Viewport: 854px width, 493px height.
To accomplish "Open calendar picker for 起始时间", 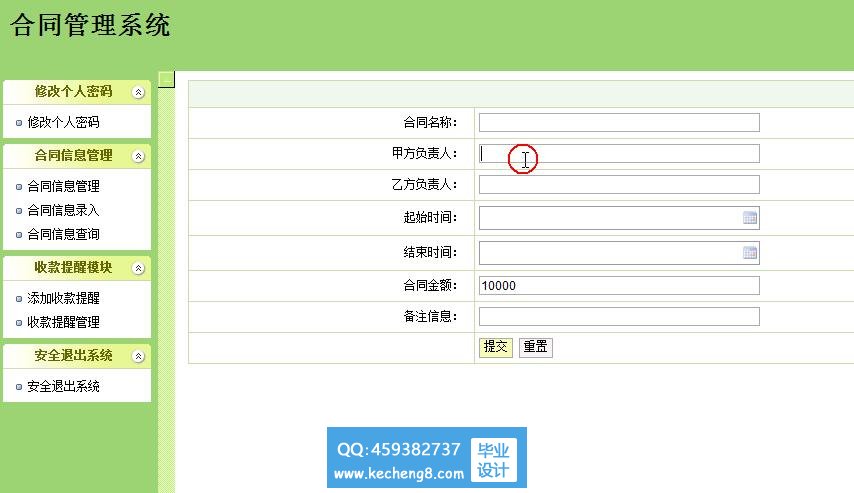I will 749,218.
